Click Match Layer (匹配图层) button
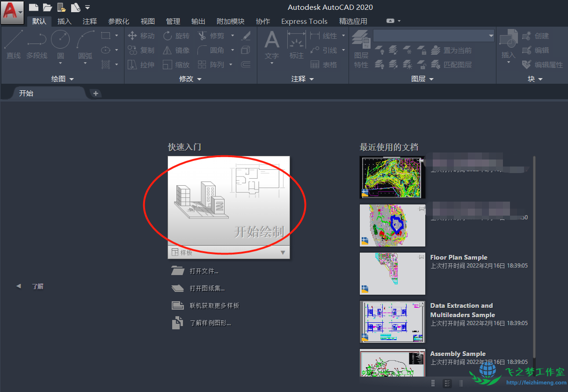568x392 pixels. point(451,65)
